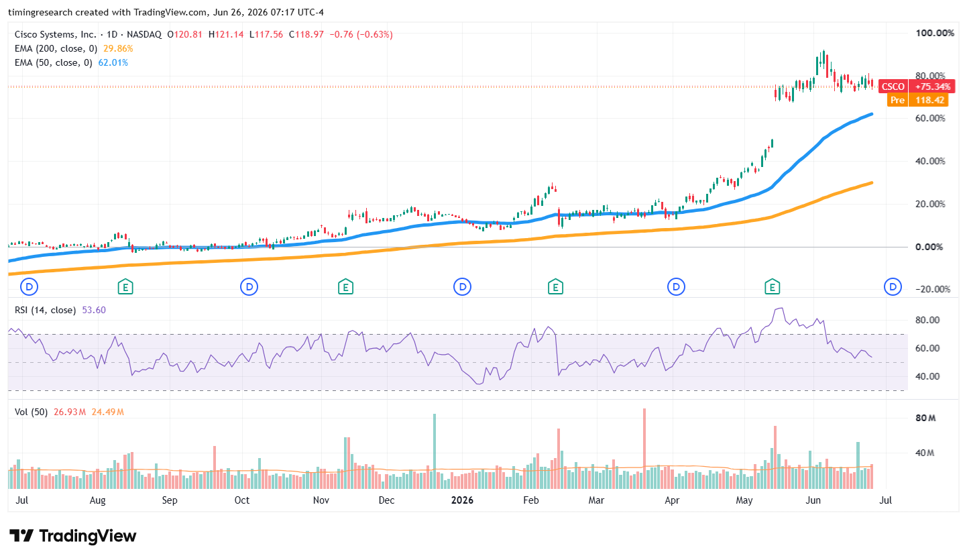This screenshot has height=560, width=967.
Task: Click the tall green volume bar in late December
Action: click(x=435, y=452)
